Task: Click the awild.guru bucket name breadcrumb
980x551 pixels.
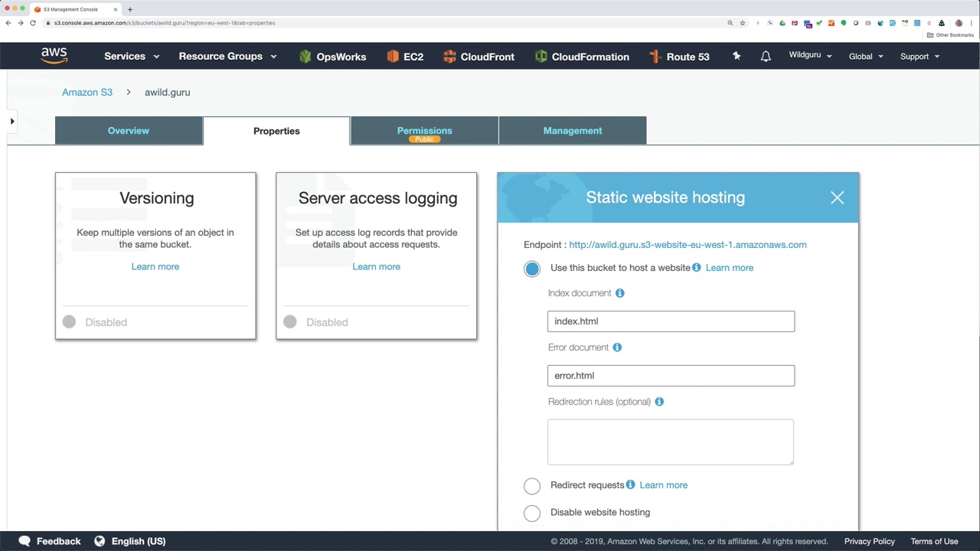Action: click(168, 92)
